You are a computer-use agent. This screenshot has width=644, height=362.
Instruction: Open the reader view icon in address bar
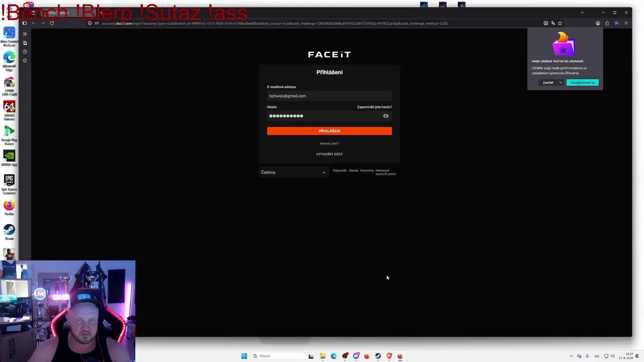point(546,23)
